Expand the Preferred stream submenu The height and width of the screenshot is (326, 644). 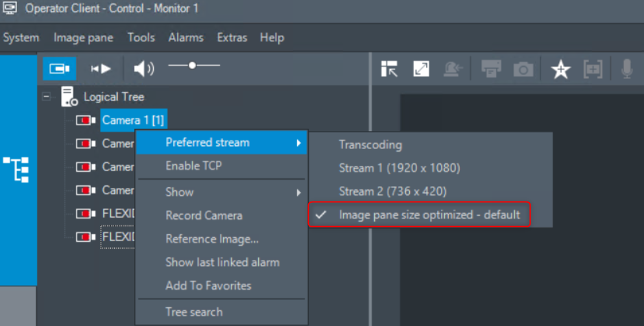click(x=221, y=143)
